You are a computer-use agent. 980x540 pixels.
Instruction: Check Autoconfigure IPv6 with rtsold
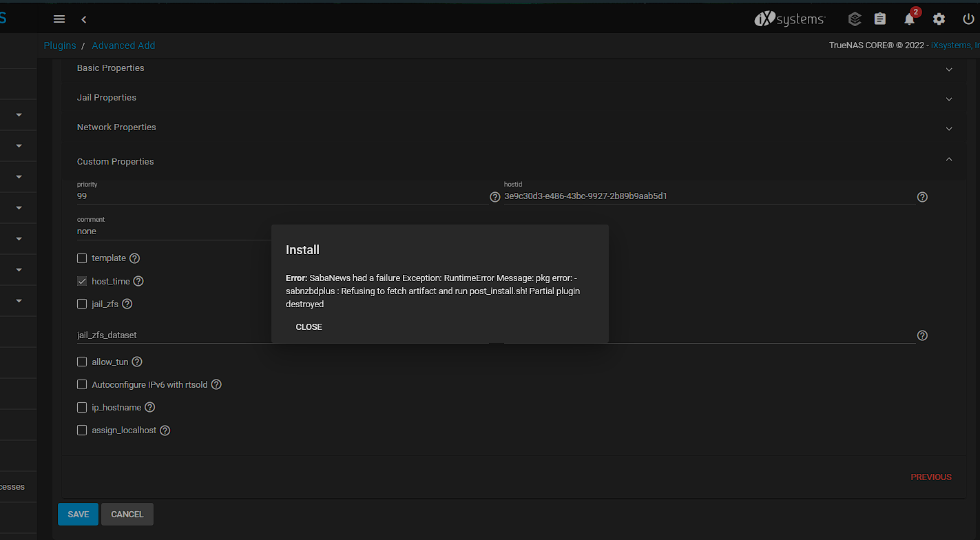[x=82, y=384]
